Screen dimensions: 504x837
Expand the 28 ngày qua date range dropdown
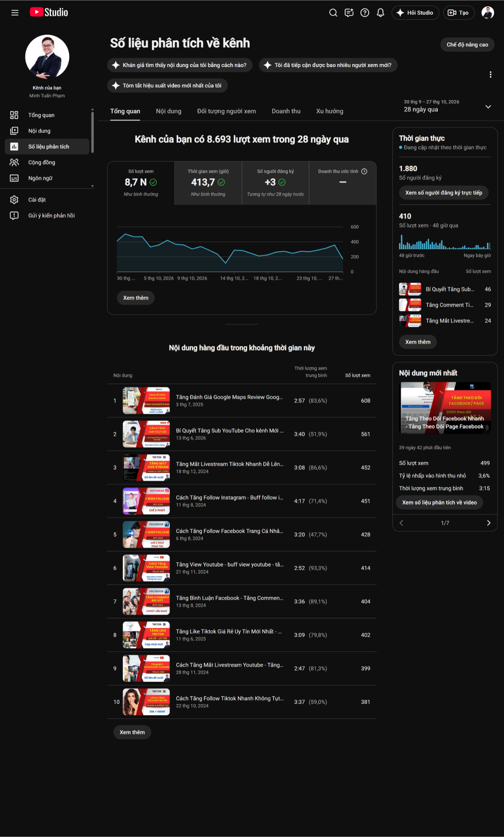pos(488,107)
